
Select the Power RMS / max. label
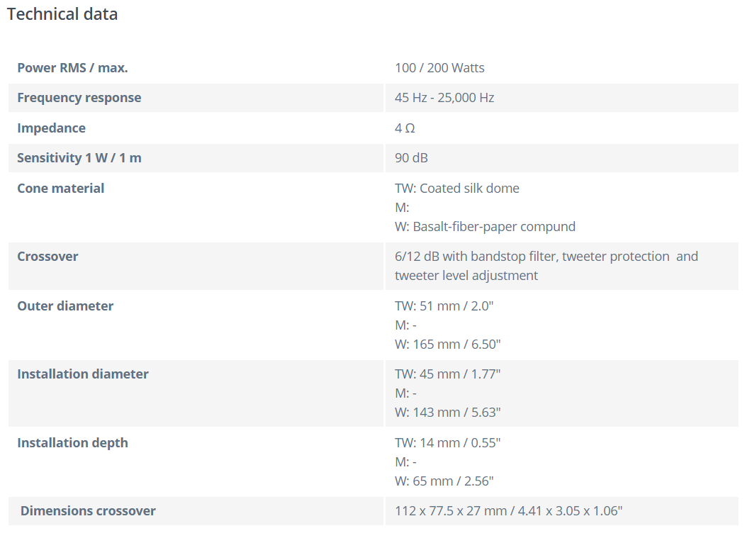click(72, 68)
